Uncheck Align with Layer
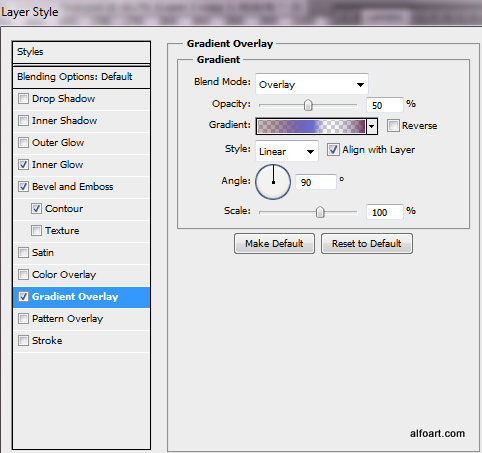This screenshot has height=453, width=482. [333, 150]
